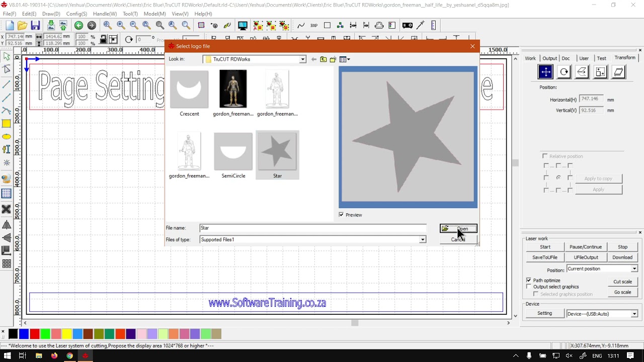Select the Move transform icon
Image resolution: width=644 pixels, height=362 pixels.
click(545, 72)
